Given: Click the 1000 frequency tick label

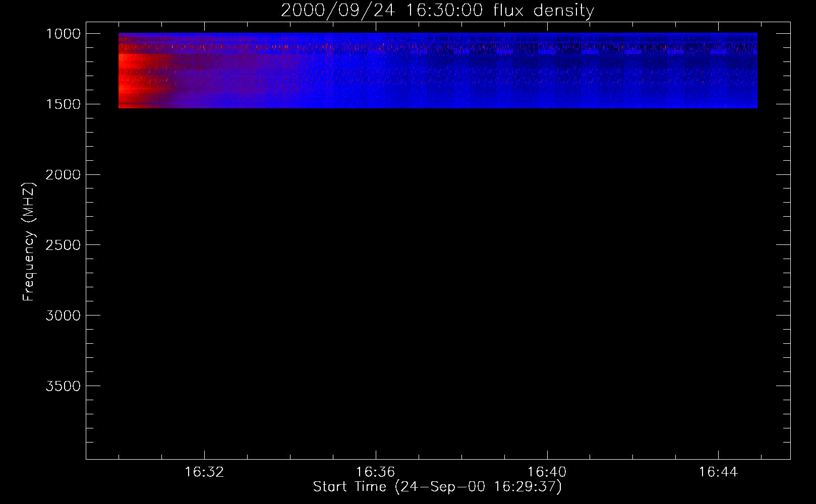Looking at the screenshot, I should pyautogui.click(x=63, y=34).
